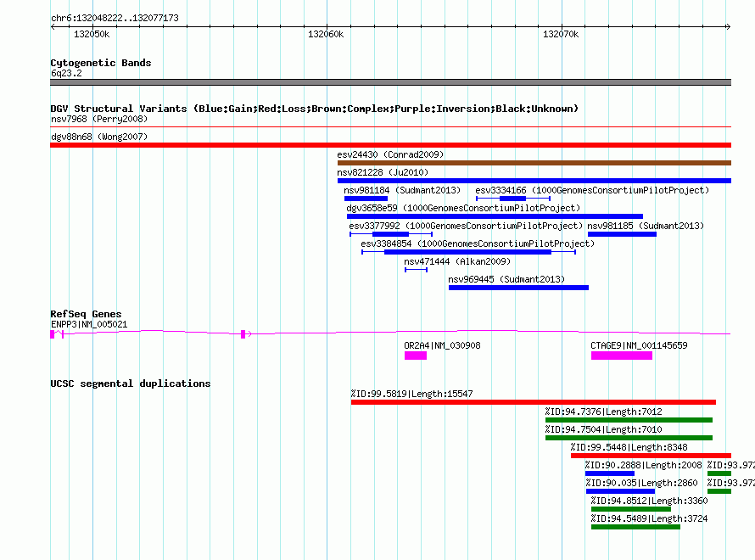The image size is (755, 560).
Task: Click the Cytogenetic Bands track title
Action: pos(101,63)
